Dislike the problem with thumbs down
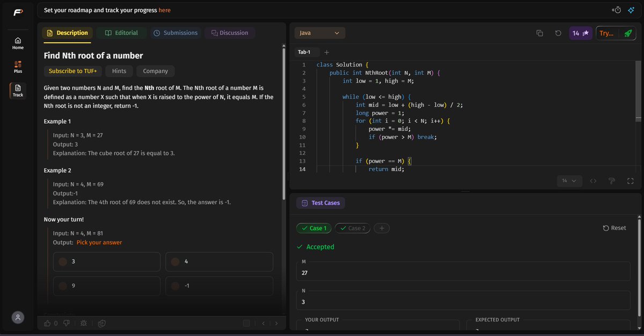Screen dimensions: 644x336 pos(67,323)
